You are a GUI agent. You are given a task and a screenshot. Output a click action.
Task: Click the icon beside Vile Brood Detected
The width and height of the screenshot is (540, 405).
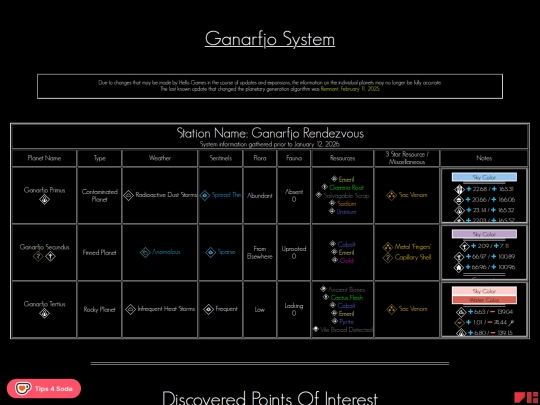point(315,329)
